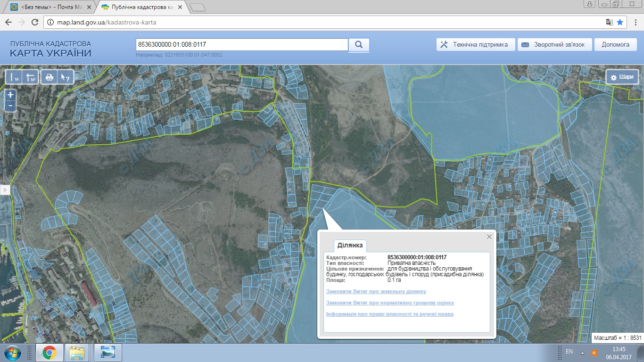Select the distance measurement tool
The height and width of the screenshot is (362, 644).
click(x=14, y=77)
